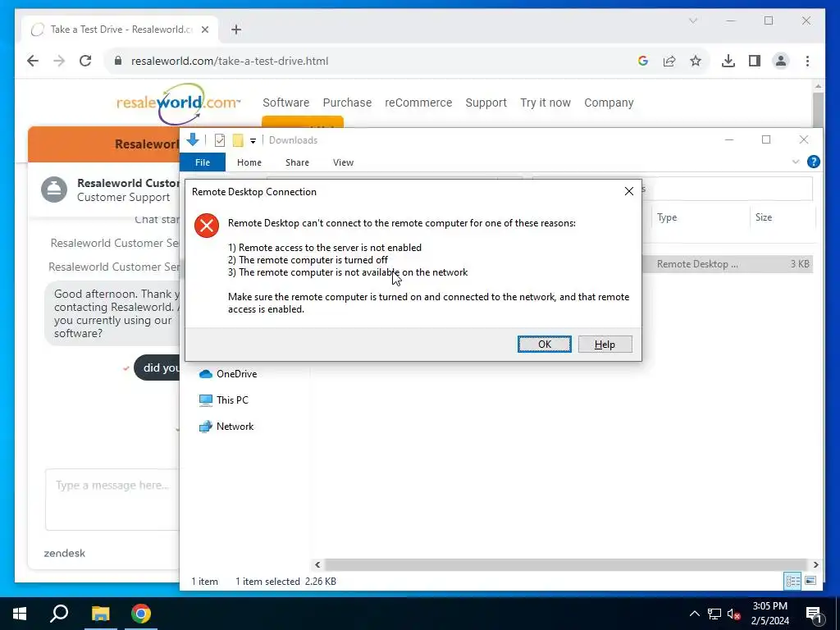The width and height of the screenshot is (840, 630).
Task: Close the Take a Test Drive tab
Action: (204, 30)
